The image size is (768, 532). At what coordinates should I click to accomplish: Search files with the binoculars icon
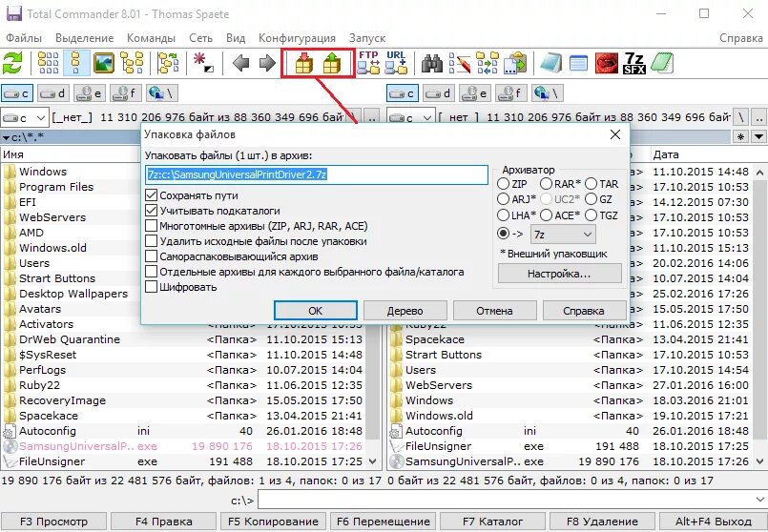(x=432, y=63)
